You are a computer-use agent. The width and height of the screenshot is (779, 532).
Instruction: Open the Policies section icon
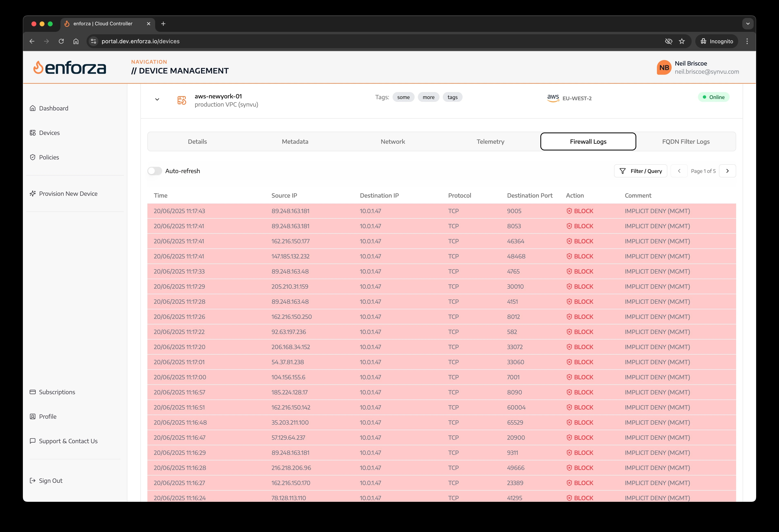click(32, 157)
